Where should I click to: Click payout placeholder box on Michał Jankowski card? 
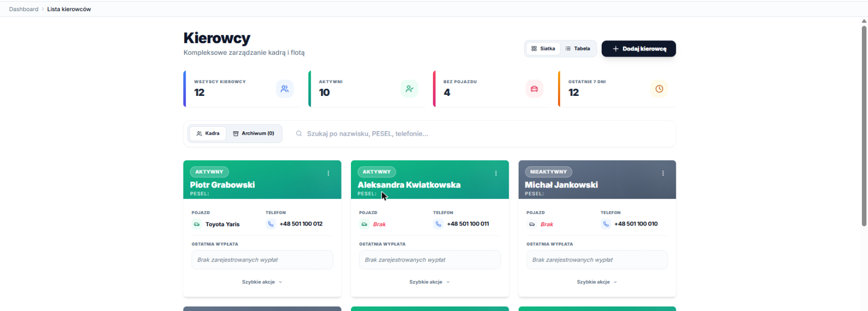tap(597, 260)
